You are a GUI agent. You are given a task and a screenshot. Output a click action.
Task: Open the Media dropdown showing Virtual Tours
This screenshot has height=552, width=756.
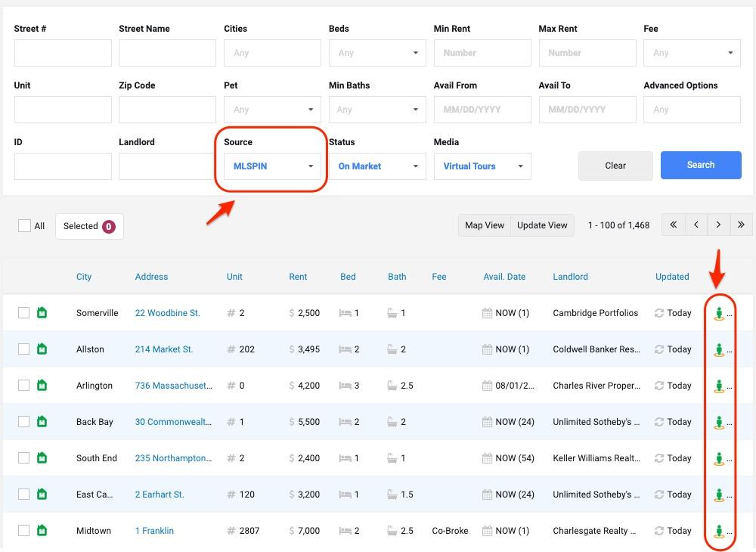[482, 166]
